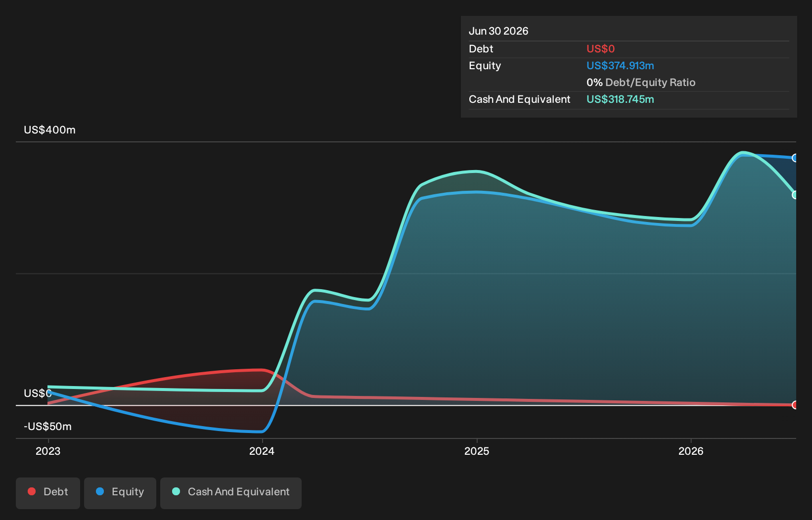The width and height of the screenshot is (812, 520).
Task: Toggle the Debt series legend button
Action: tap(48, 493)
